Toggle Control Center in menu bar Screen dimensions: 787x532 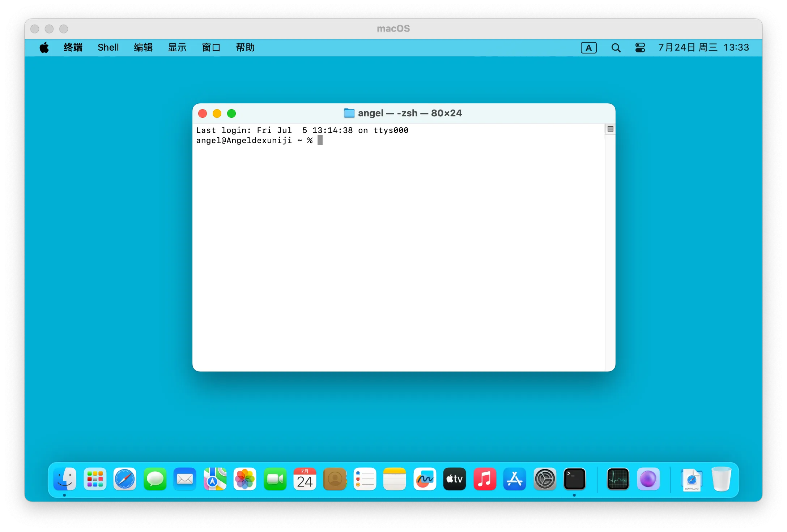(640, 48)
